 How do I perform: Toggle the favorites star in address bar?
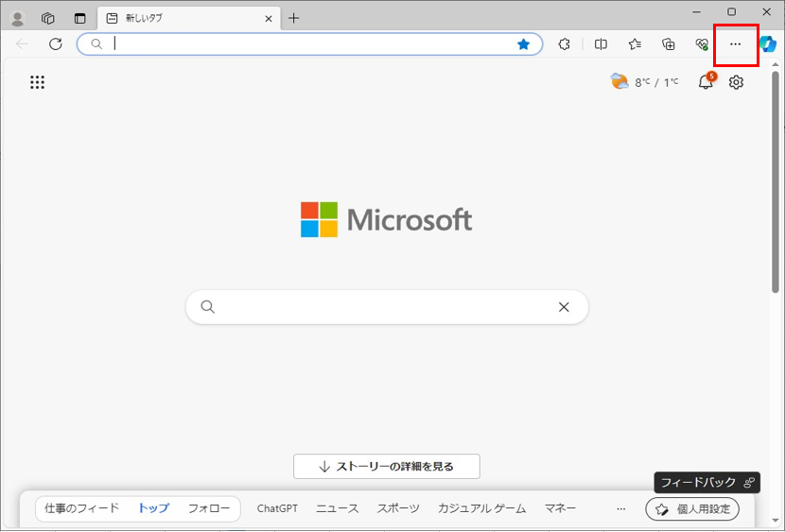click(524, 44)
